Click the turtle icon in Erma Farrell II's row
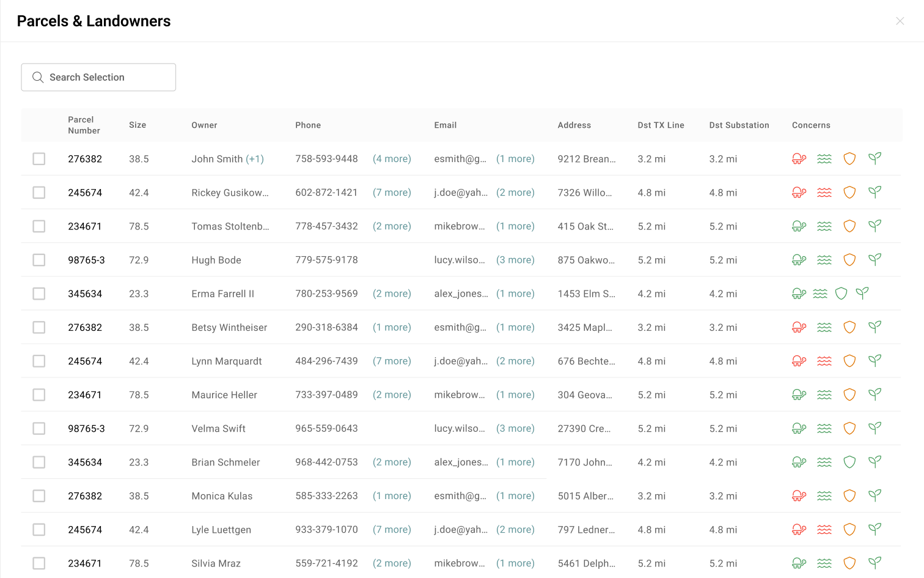Image resolution: width=924 pixels, height=578 pixels. click(799, 294)
